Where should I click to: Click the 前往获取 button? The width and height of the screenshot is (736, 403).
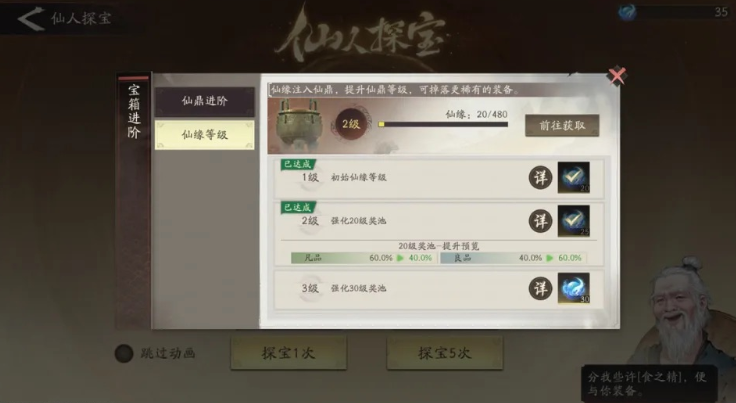pos(562,125)
